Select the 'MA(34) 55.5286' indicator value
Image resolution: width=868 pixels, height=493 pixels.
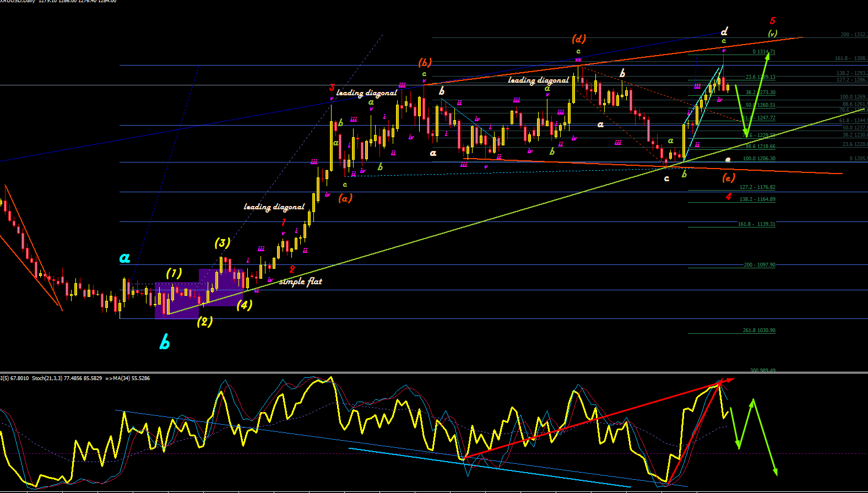coord(132,378)
